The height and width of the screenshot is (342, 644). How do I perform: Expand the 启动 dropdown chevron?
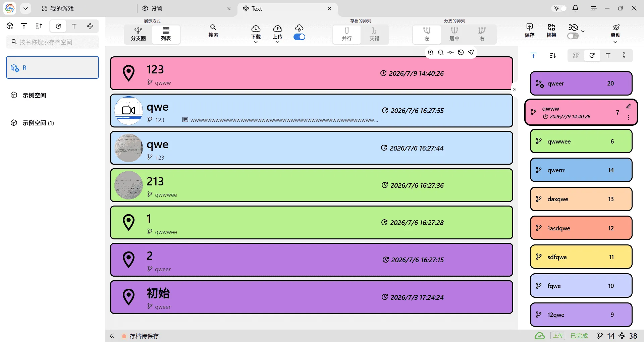tap(615, 42)
